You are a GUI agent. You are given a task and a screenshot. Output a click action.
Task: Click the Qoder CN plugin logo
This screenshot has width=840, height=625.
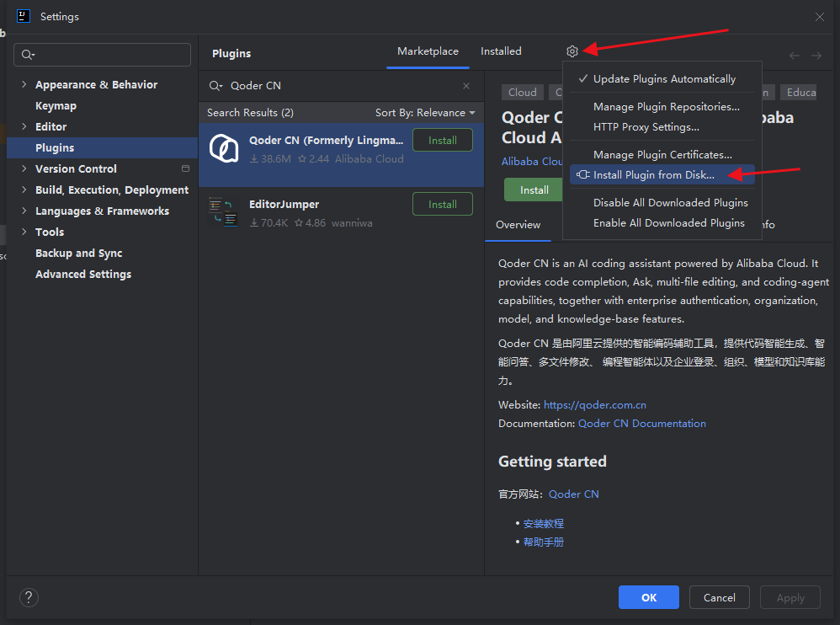pyautogui.click(x=224, y=148)
